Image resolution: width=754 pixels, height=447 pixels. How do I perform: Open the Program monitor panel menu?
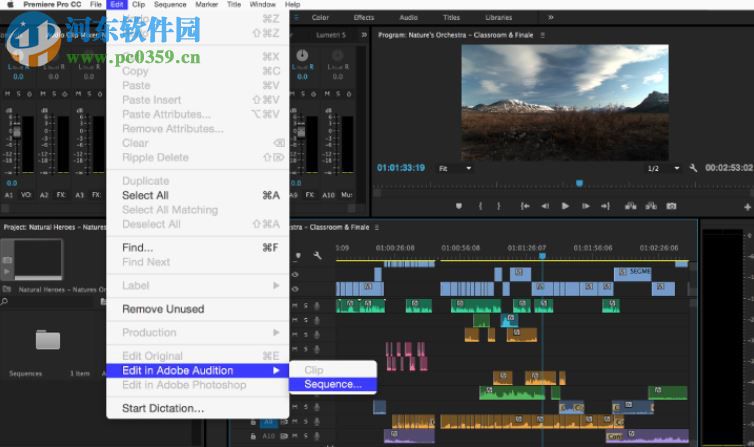pos(542,35)
